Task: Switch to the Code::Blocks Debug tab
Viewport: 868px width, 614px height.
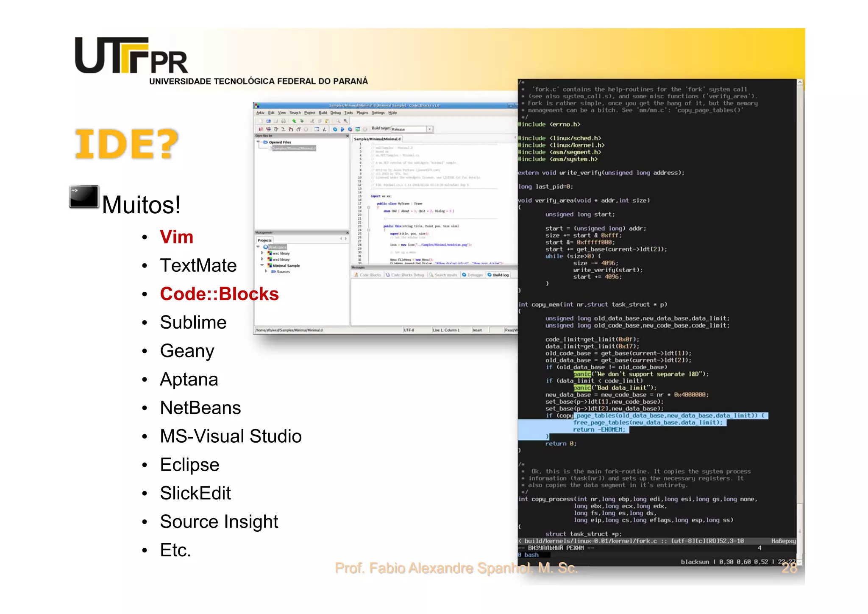Action: pyautogui.click(x=405, y=275)
